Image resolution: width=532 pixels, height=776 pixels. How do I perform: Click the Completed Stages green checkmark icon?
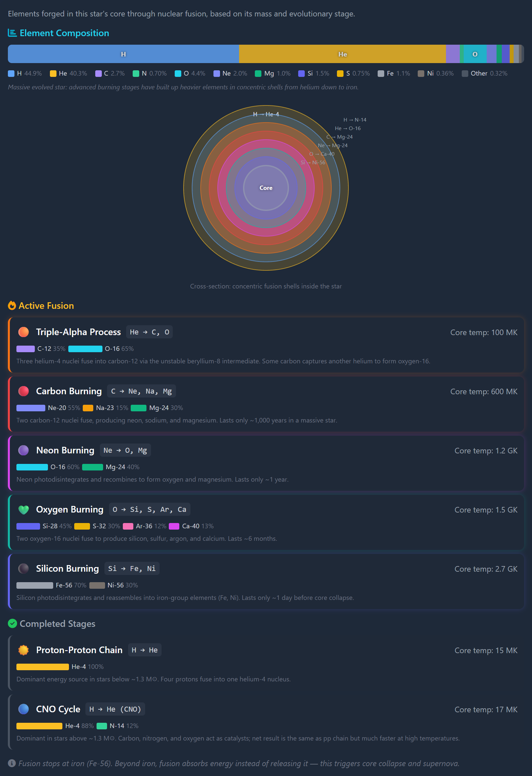coord(12,624)
